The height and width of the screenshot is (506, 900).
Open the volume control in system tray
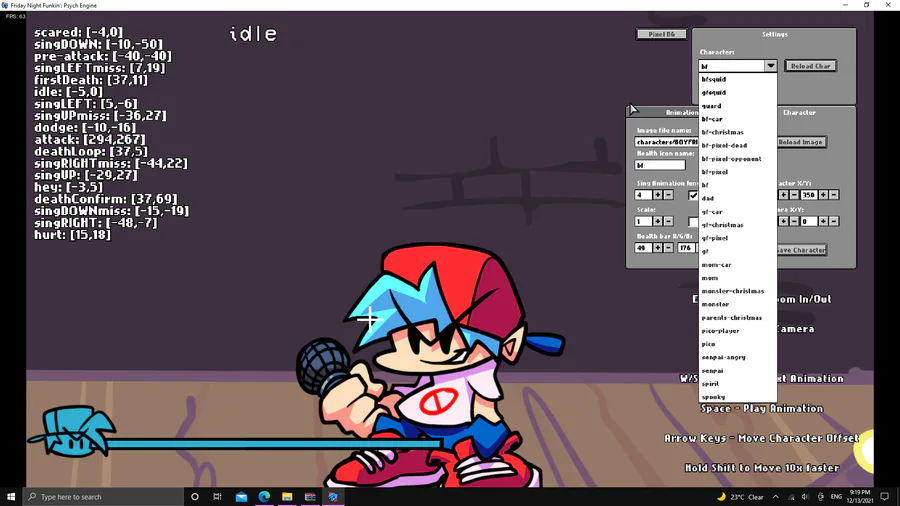tap(805, 497)
